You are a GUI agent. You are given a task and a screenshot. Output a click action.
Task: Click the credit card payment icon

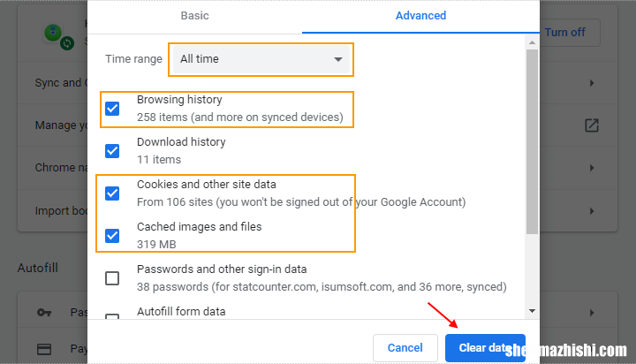pyautogui.click(x=44, y=349)
